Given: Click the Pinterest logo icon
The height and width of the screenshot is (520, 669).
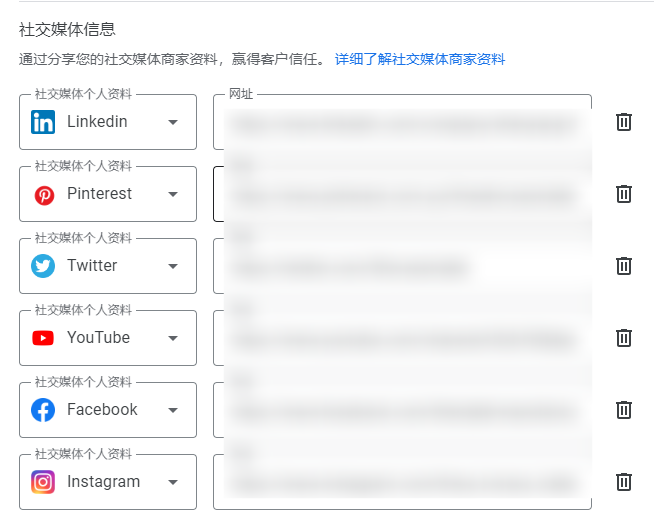Looking at the screenshot, I should (x=44, y=195).
